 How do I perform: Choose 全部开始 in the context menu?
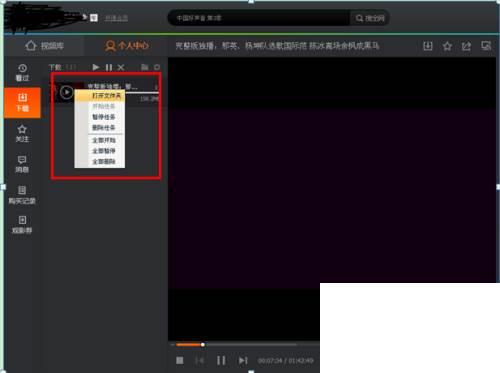coord(104,140)
